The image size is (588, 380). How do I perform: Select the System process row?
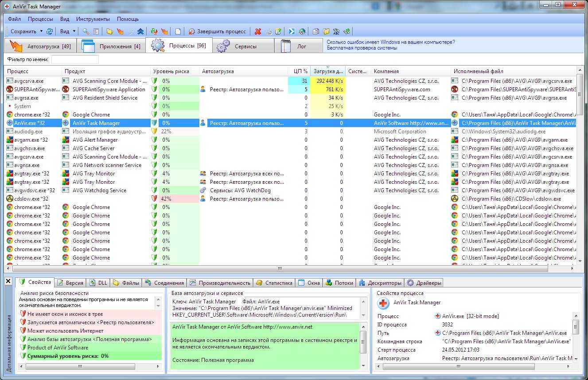click(x=291, y=106)
